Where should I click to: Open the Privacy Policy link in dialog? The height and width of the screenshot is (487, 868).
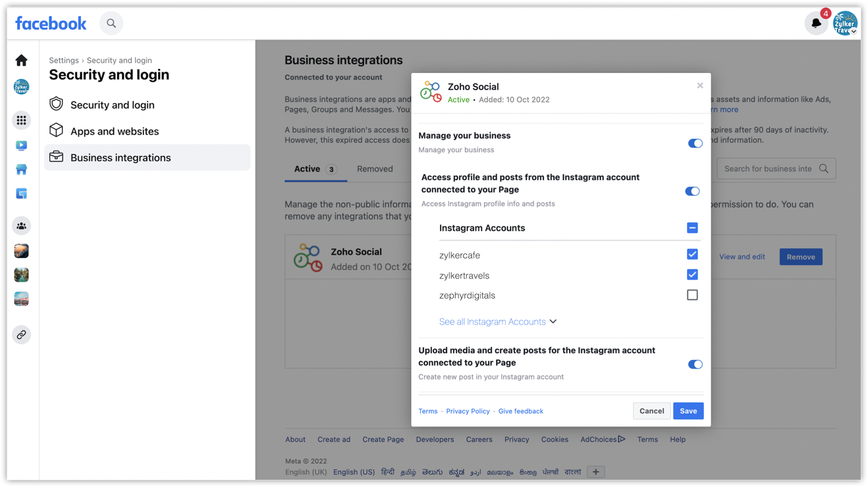pyautogui.click(x=468, y=411)
